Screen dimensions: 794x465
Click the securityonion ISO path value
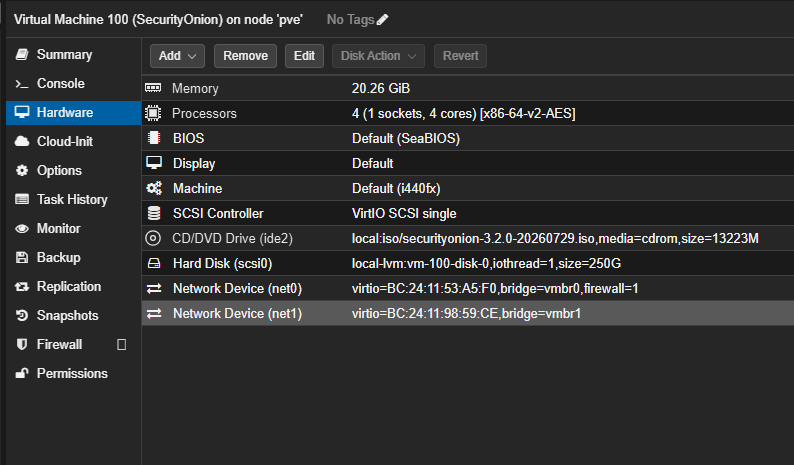point(555,239)
